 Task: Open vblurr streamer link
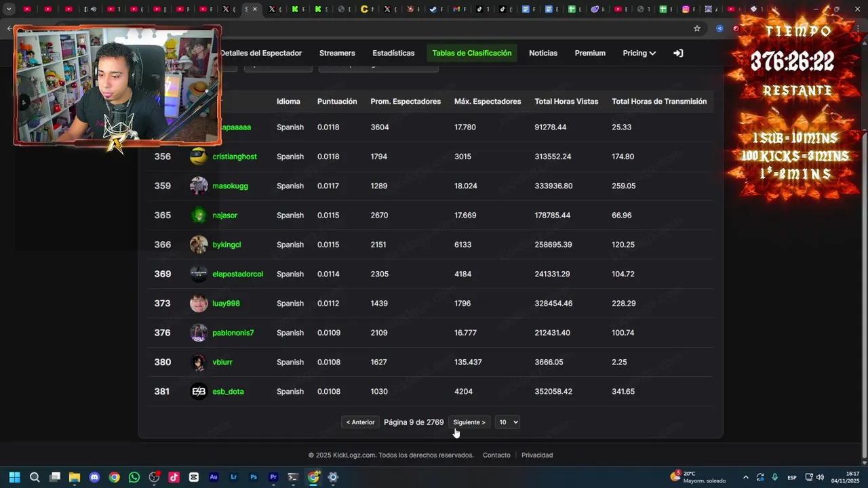click(x=222, y=362)
